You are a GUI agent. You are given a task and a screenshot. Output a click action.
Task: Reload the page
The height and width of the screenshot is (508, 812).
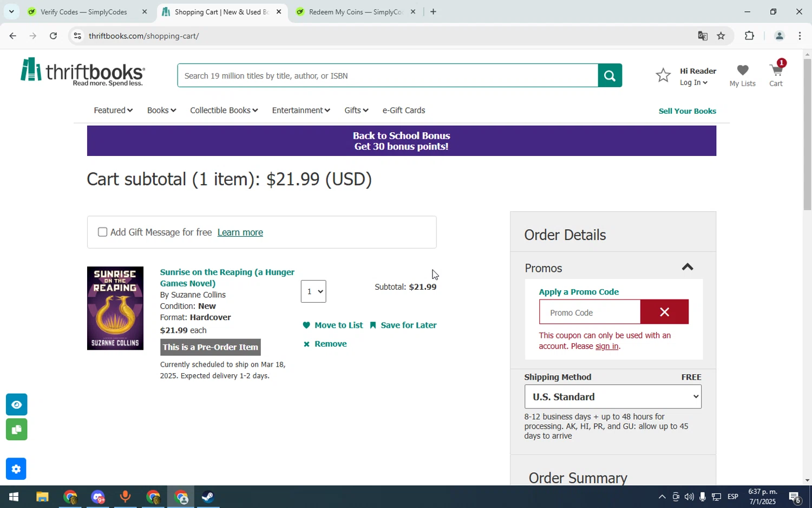[x=53, y=36]
